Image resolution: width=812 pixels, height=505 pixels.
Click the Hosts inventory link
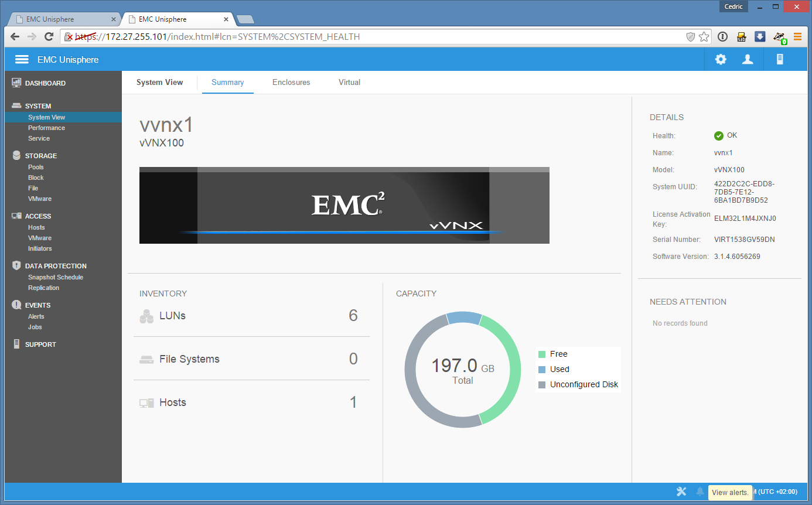point(173,402)
